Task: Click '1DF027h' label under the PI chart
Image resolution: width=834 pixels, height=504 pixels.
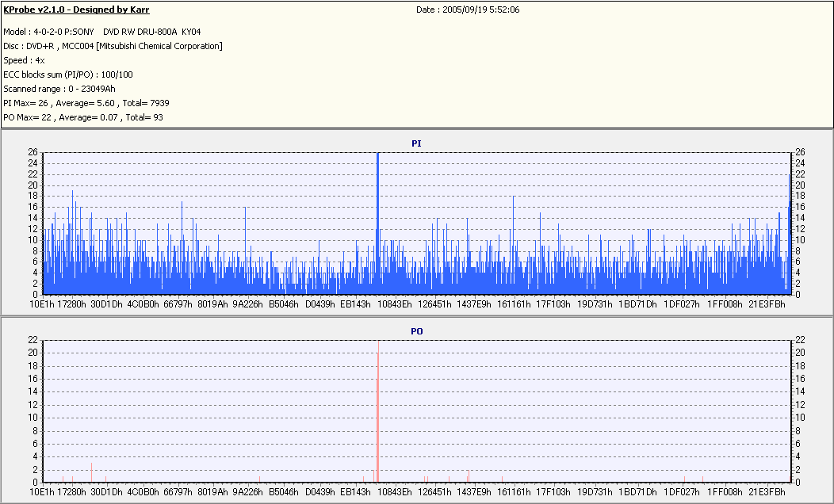Action: (x=681, y=304)
